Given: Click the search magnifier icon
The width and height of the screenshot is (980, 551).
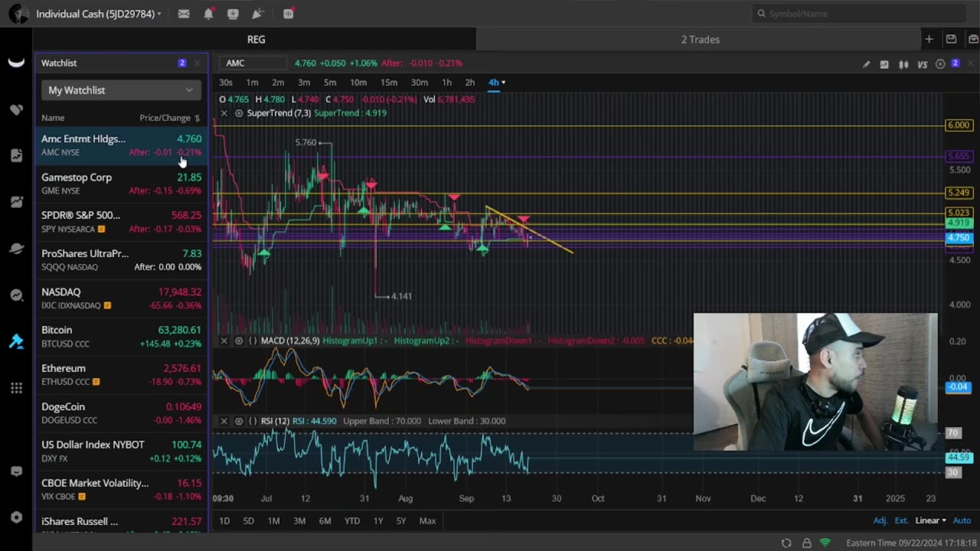Looking at the screenshot, I should click(x=761, y=14).
